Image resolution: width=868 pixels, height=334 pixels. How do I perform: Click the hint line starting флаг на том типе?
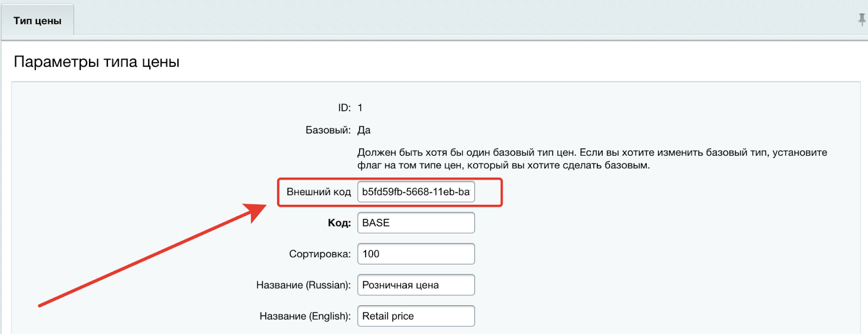coord(503,165)
